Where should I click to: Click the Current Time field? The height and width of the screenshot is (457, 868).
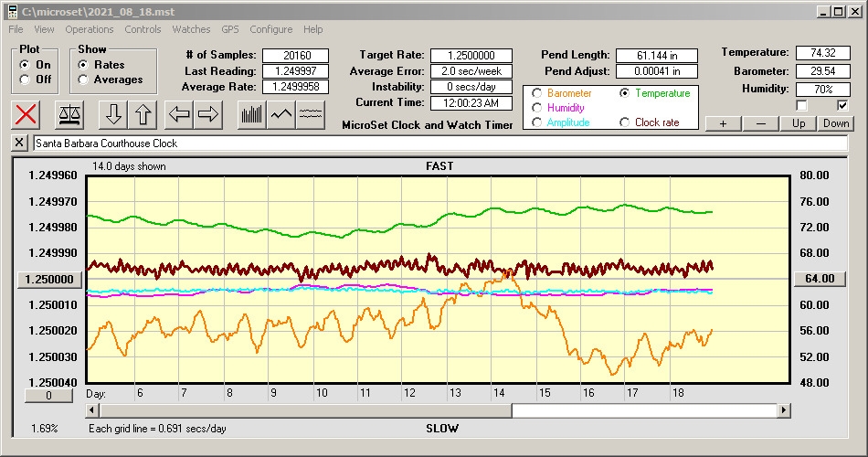471,102
